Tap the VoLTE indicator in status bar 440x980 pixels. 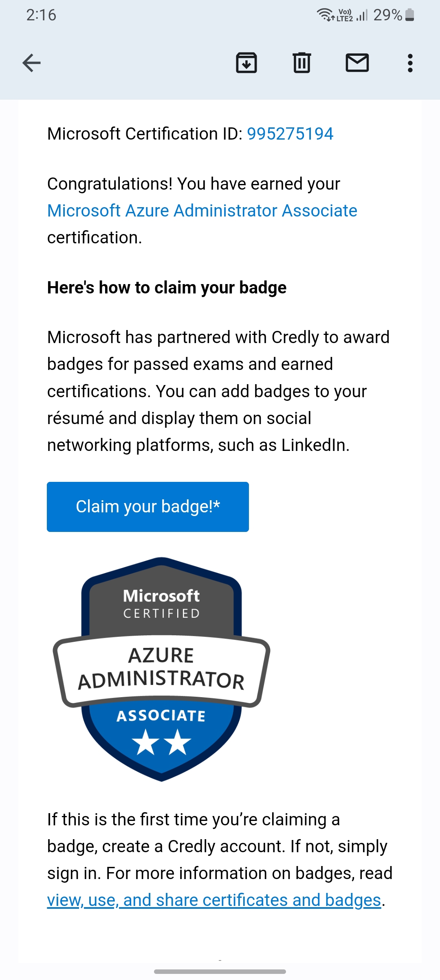click(343, 15)
